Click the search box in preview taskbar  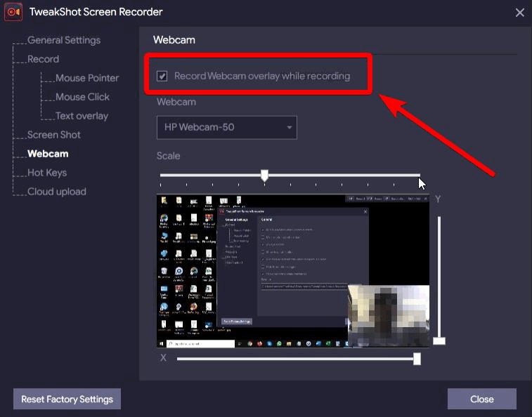(x=200, y=344)
